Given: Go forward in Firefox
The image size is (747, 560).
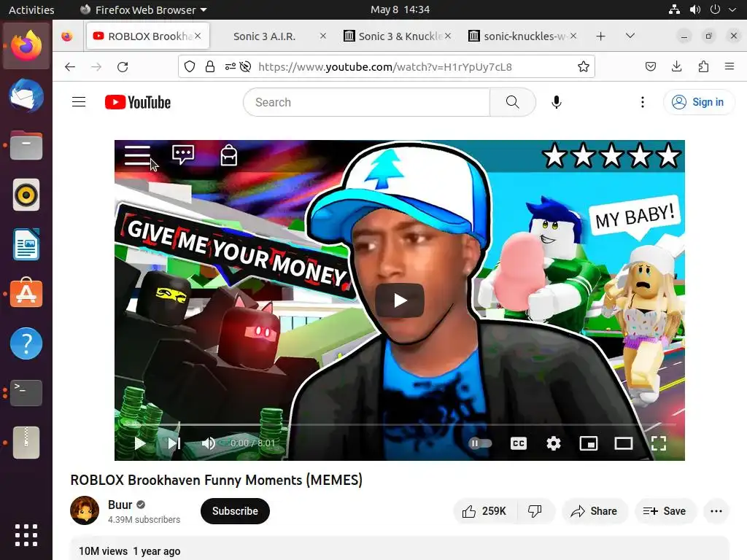Looking at the screenshot, I should (96, 66).
